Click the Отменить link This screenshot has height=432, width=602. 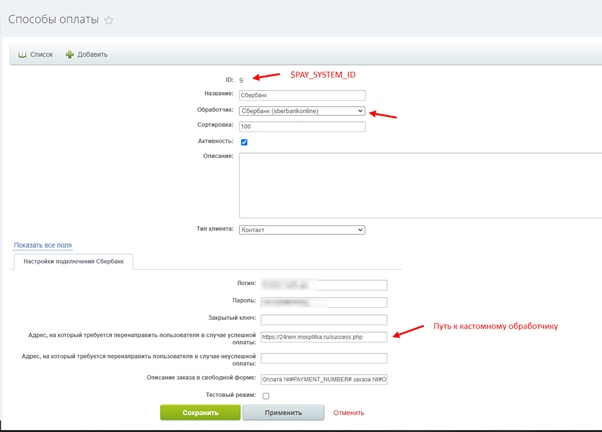[x=348, y=412]
